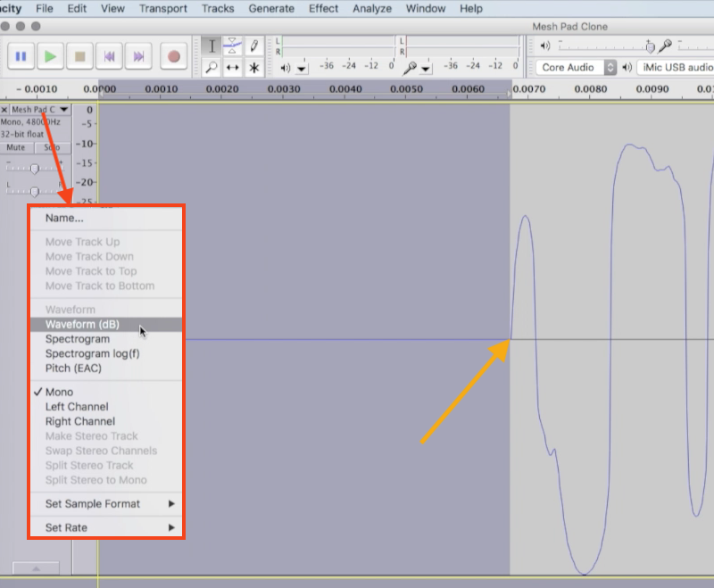Toggle Mute on the Mesh Pad track
This screenshot has width=714, height=588.
(x=16, y=147)
